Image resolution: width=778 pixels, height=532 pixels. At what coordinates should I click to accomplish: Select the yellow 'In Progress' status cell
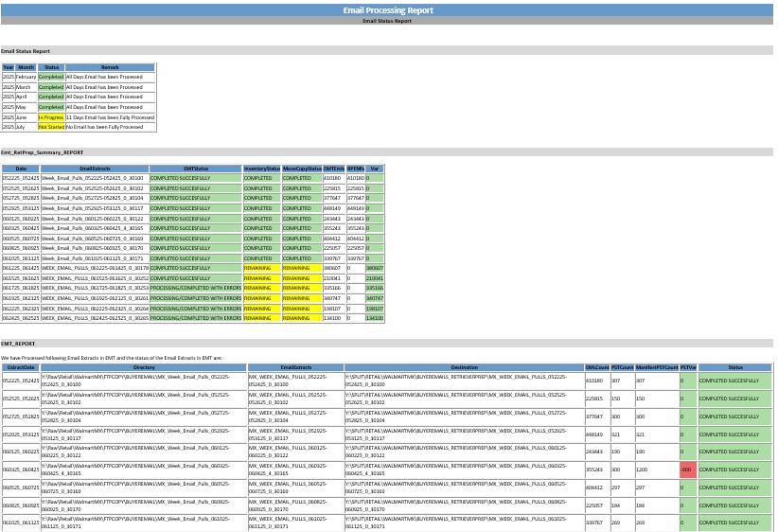pyautogui.click(x=51, y=117)
